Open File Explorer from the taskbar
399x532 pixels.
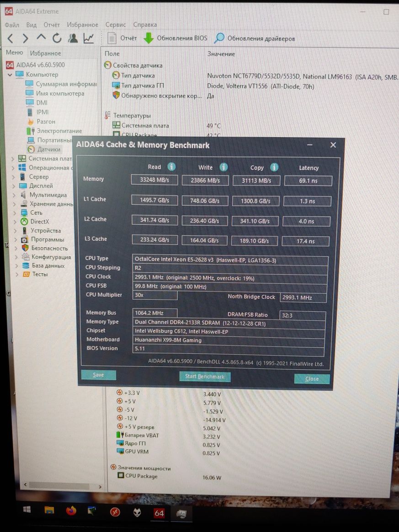point(49,510)
